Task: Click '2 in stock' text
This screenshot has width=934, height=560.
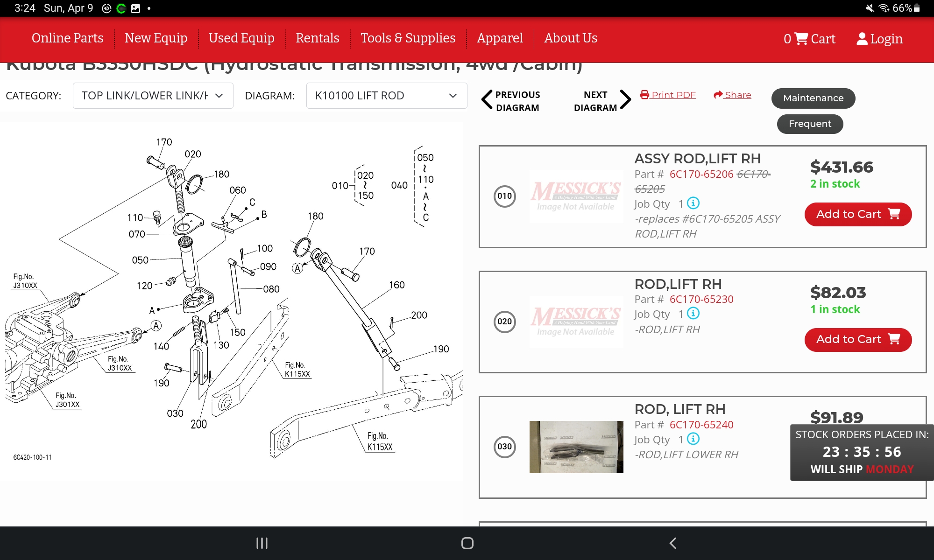Action: (835, 184)
